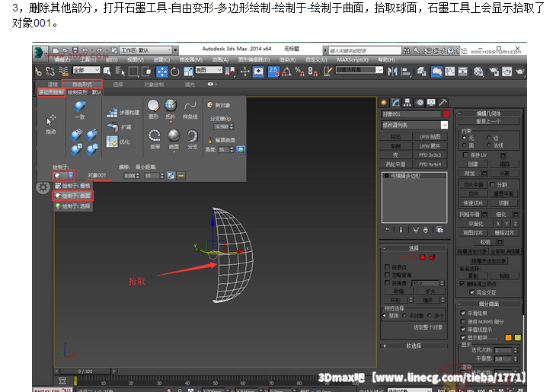
Task: Click the Solve Surface (解算曲面) icon
Action: [210, 139]
